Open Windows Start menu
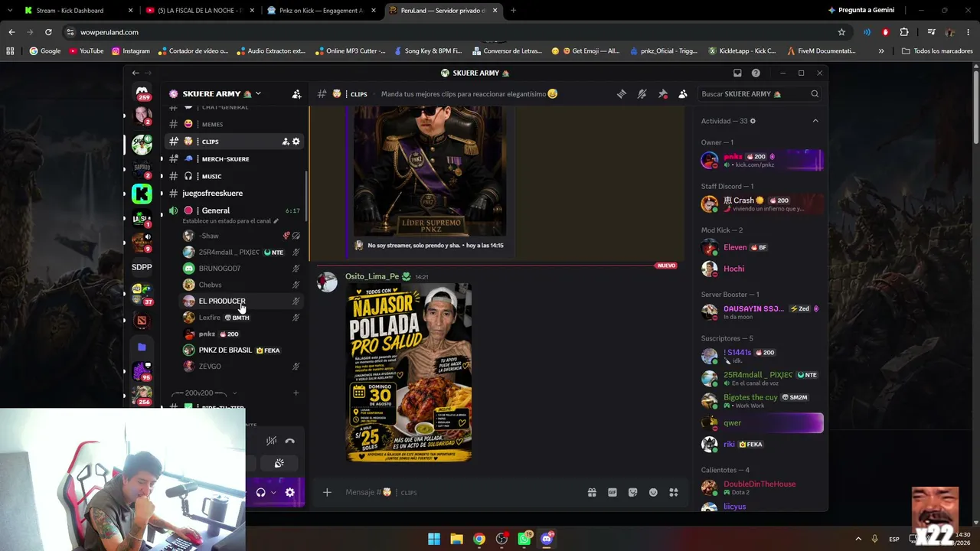Viewport: 980px width, 551px height. tap(434, 539)
